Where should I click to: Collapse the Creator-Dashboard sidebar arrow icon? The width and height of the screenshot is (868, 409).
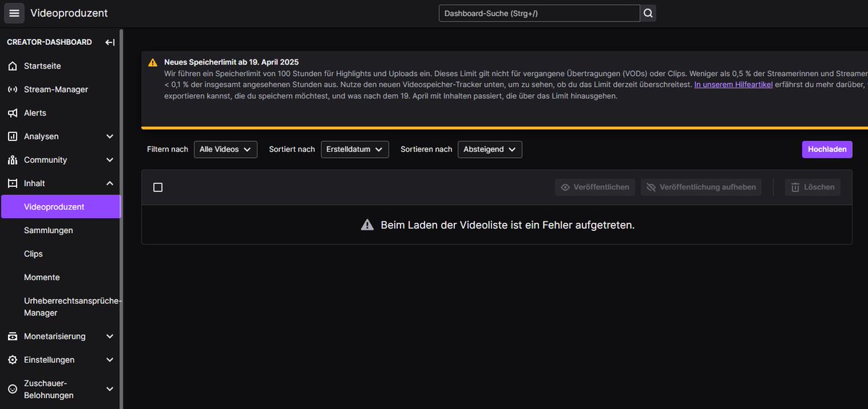[x=110, y=42]
